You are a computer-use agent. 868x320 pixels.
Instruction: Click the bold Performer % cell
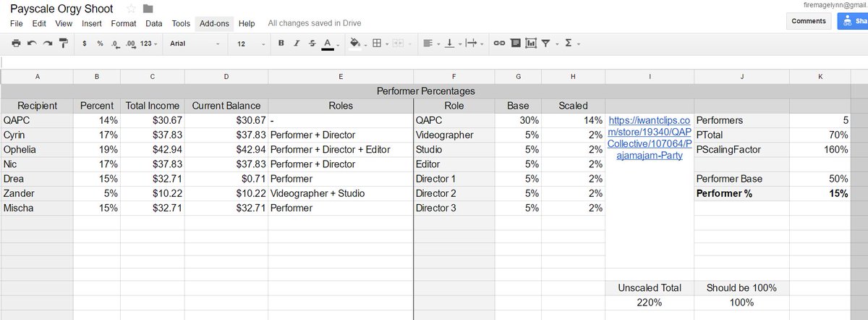742,193
